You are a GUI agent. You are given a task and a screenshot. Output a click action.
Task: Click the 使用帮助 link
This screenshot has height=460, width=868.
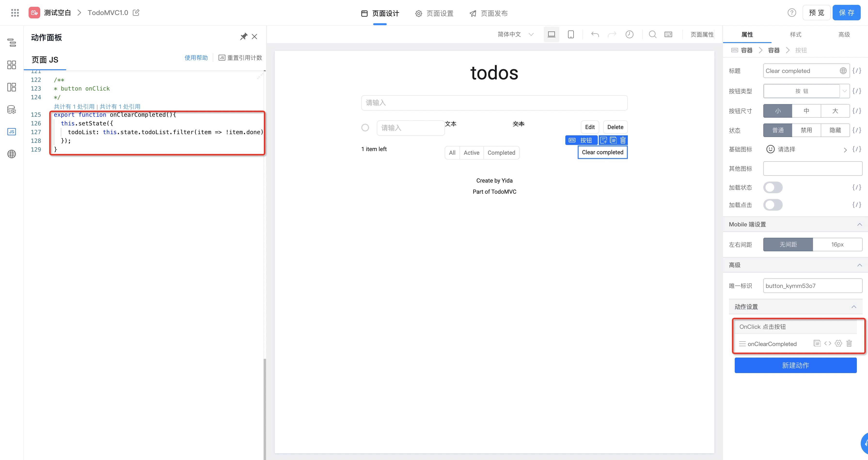point(196,58)
